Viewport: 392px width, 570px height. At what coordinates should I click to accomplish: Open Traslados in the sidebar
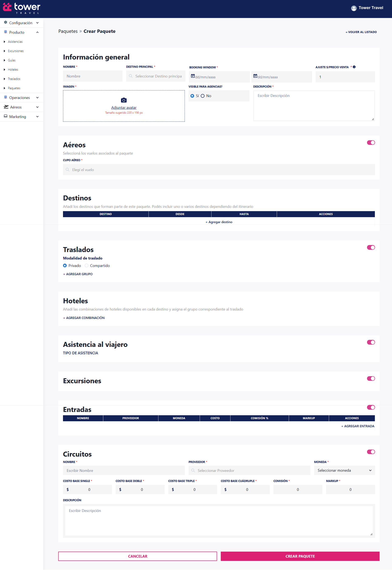tap(14, 79)
